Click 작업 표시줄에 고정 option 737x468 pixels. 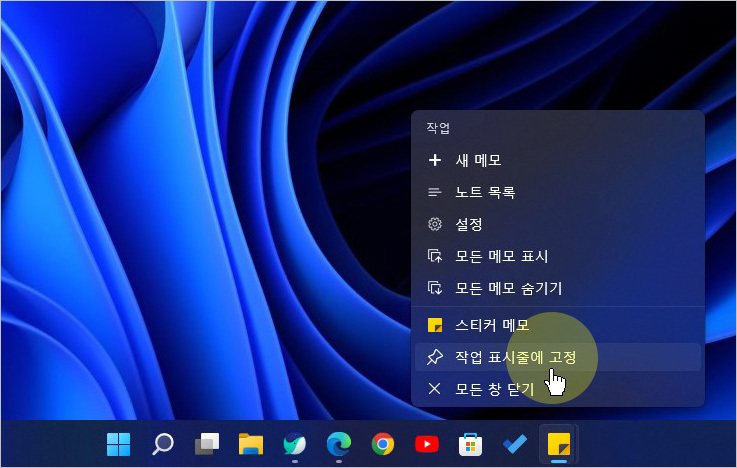point(558,357)
